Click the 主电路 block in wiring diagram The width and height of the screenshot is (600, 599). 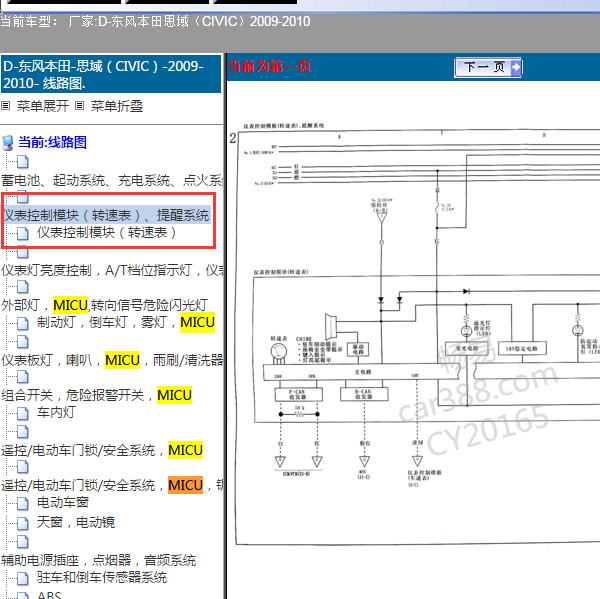(362, 372)
